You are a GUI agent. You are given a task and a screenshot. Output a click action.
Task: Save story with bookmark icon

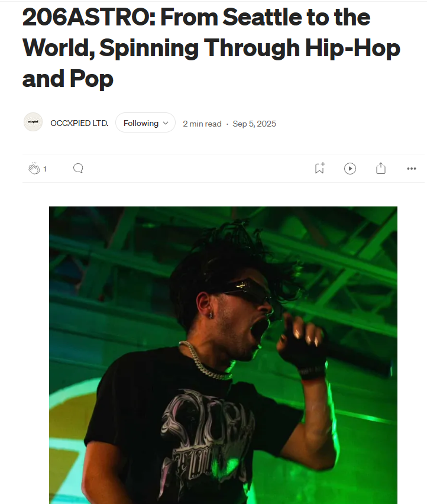coord(320,168)
